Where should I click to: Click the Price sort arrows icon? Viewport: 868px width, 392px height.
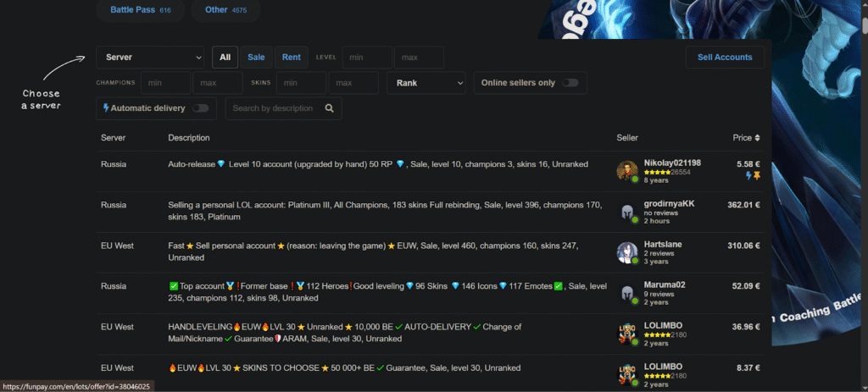[x=758, y=138]
